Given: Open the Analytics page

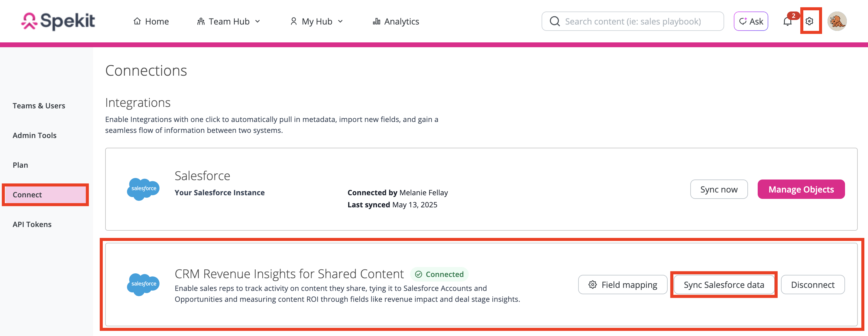Looking at the screenshot, I should click(396, 21).
